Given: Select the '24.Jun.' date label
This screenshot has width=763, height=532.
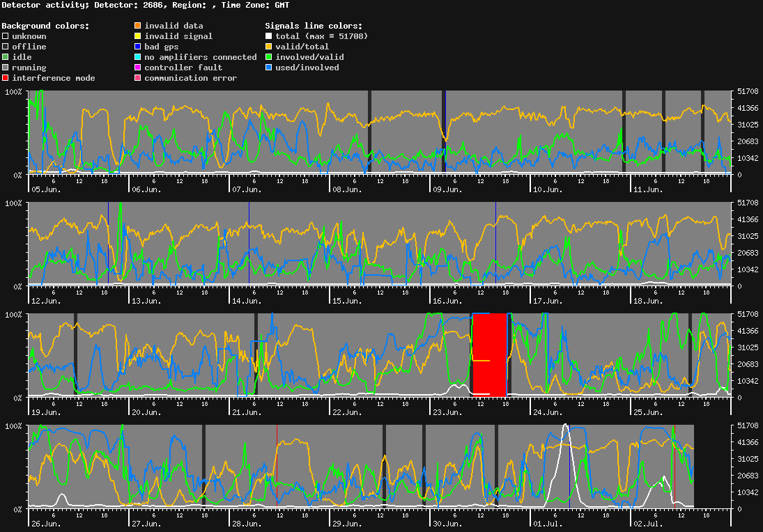Looking at the screenshot, I should click(x=548, y=412).
